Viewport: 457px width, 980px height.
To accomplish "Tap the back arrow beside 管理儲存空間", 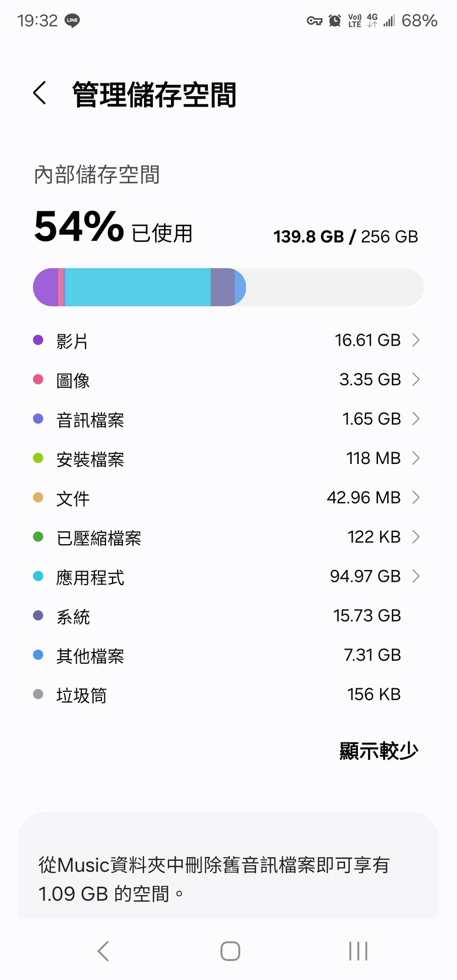I will tap(40, 93).
